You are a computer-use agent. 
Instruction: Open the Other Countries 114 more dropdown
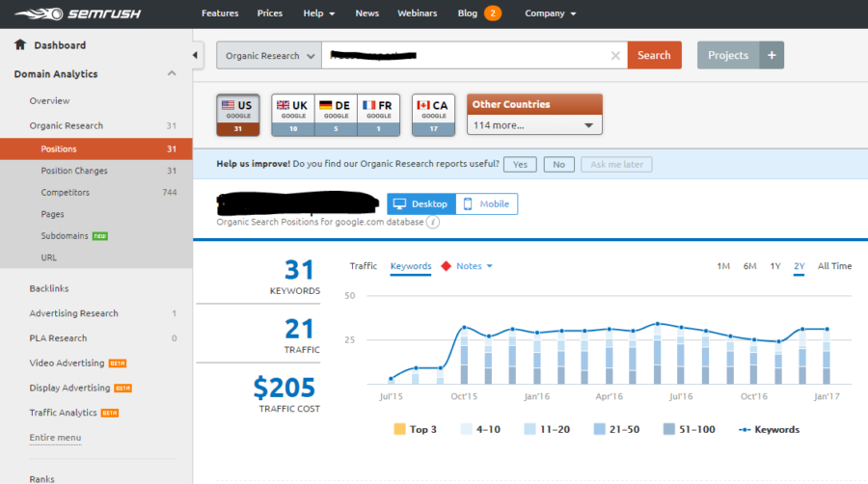(534, 125)
